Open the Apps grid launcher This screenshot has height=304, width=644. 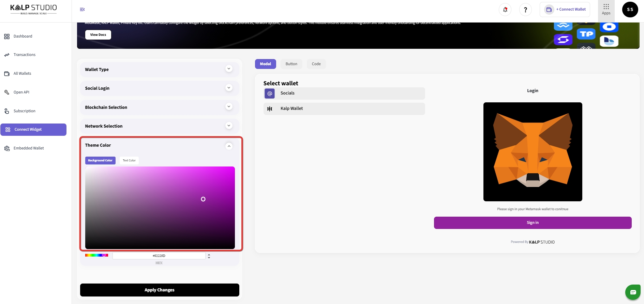(x=606, y=9)
